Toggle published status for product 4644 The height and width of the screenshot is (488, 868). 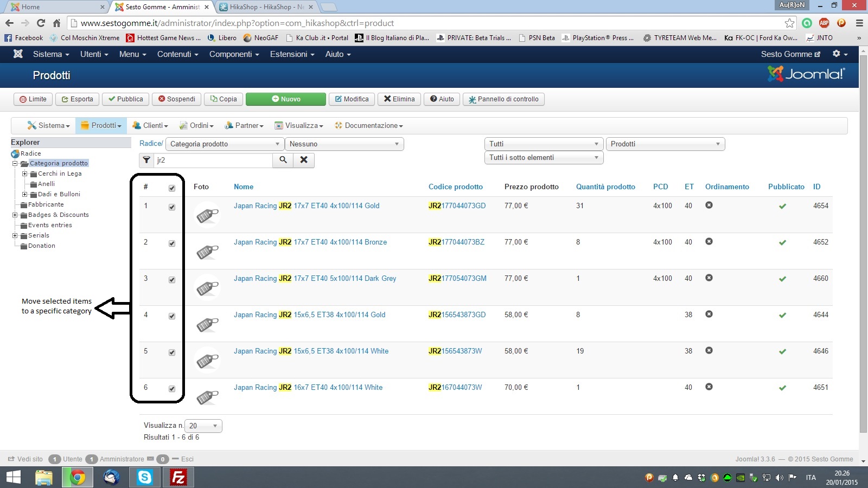point(782,315)
